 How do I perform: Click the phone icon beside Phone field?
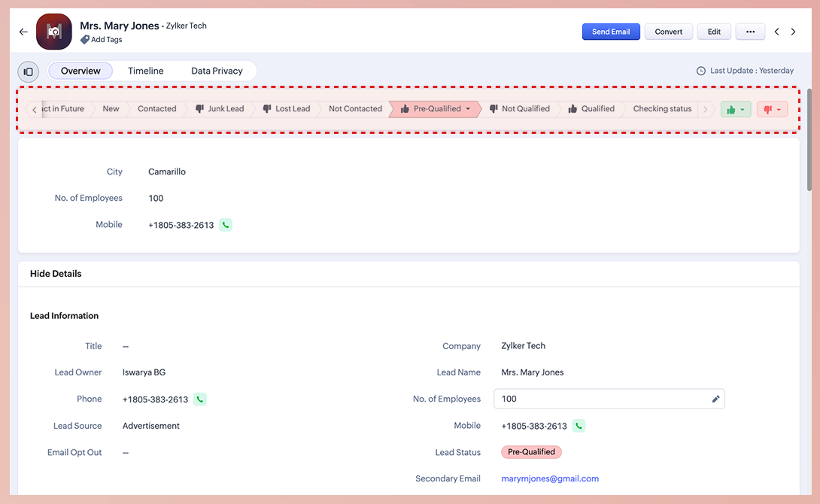(x=200, y=399)
